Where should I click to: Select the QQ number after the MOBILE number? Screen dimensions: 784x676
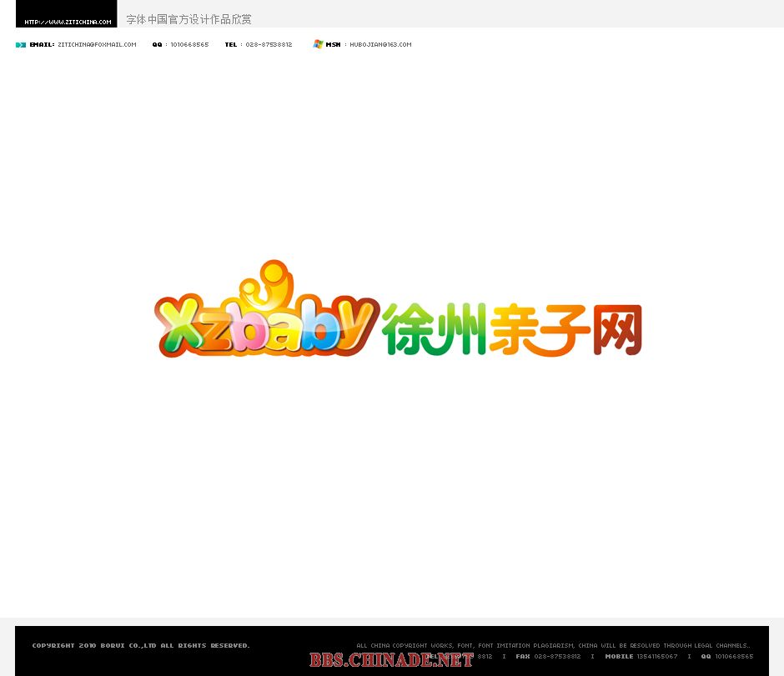click(734, 657)
